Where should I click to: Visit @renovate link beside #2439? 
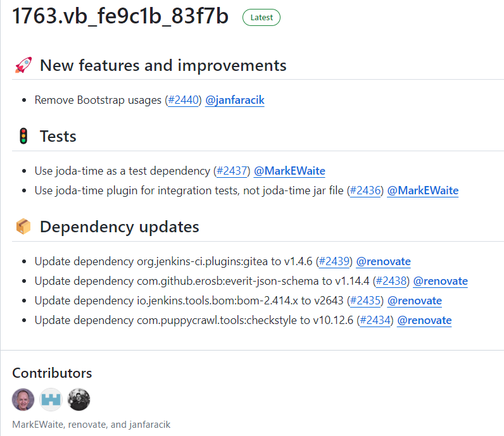point(383,261)
